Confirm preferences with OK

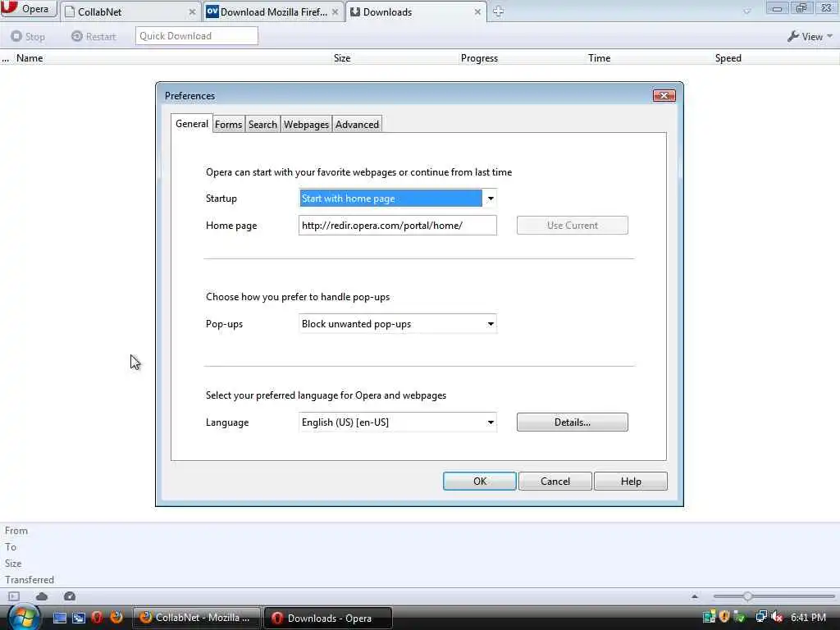479,481
